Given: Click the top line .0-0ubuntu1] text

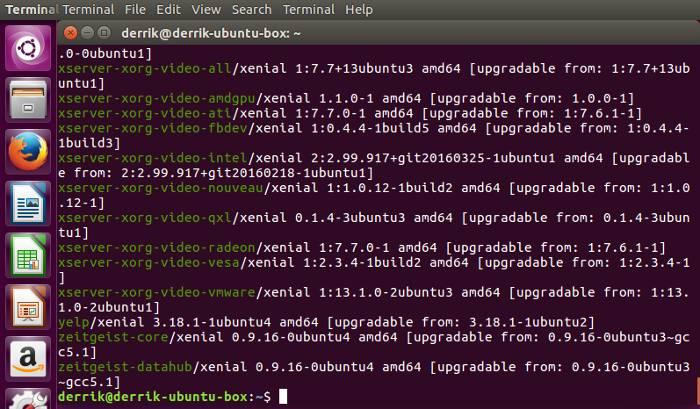Looking at the screenshot, I should (105, 54).
